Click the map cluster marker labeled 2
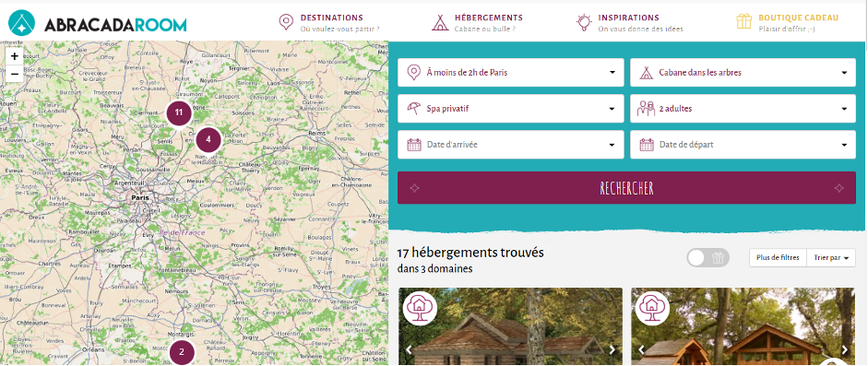This screenshot has height=366, width=868. coord(182,351)
